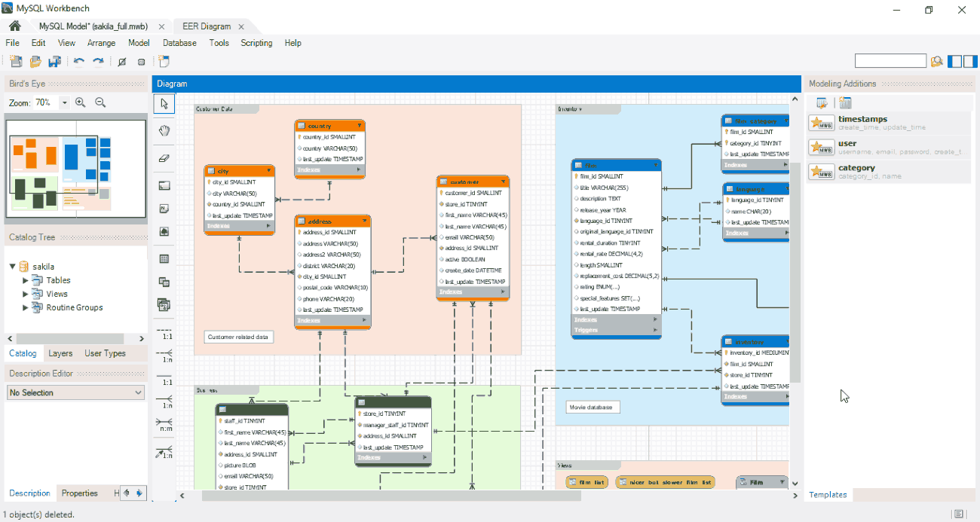Create a new table template from Modeling Additions

pos(845,103)
